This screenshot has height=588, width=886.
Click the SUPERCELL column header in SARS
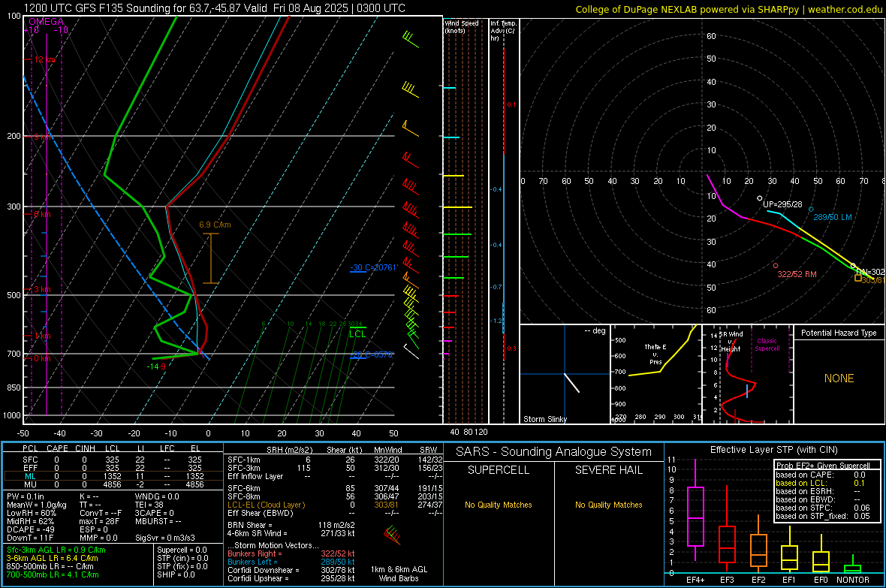[499, 470]
